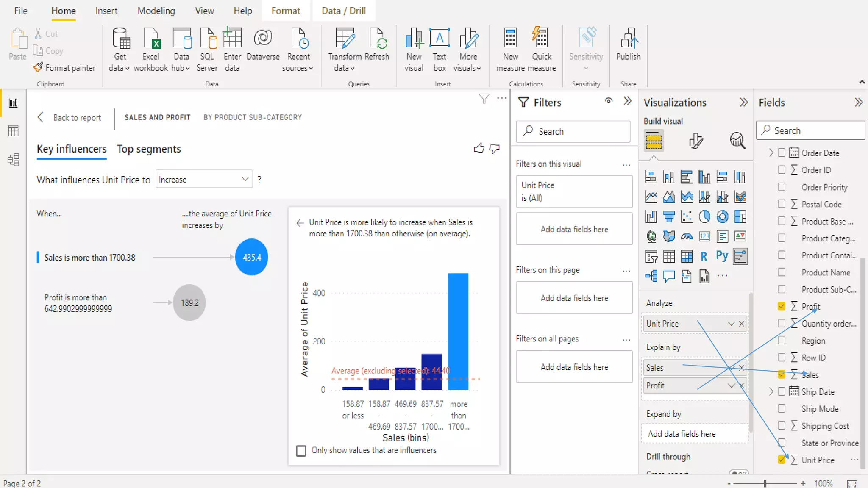Switch to Top segments tab

[x=148, y=149]
